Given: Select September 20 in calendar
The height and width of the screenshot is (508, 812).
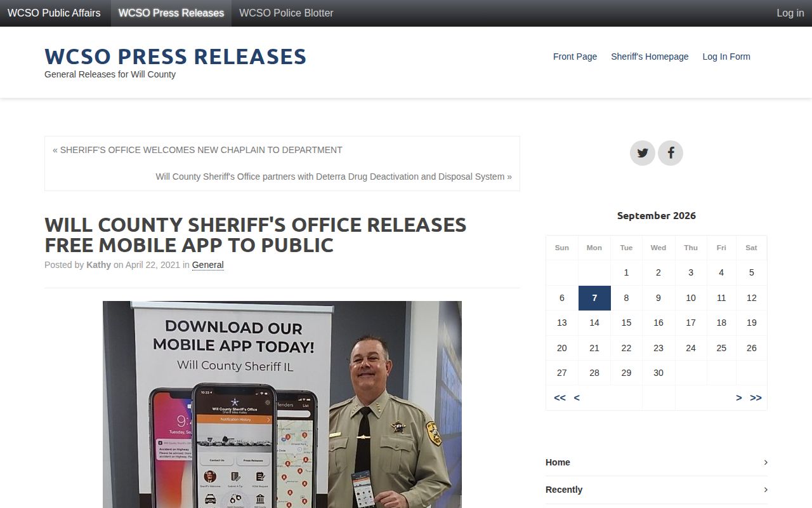Looking at the screenshot, I should point(562,348).
